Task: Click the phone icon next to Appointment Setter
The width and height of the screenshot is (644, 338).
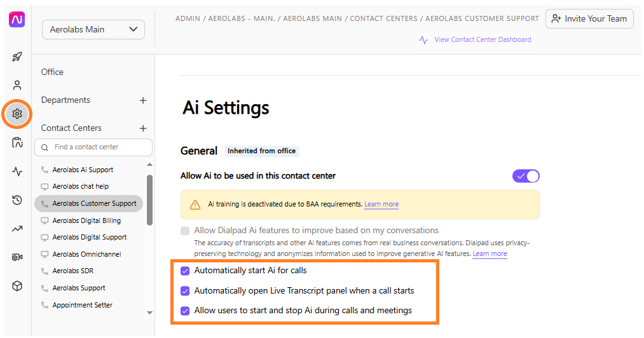Action: click(45, 305)
